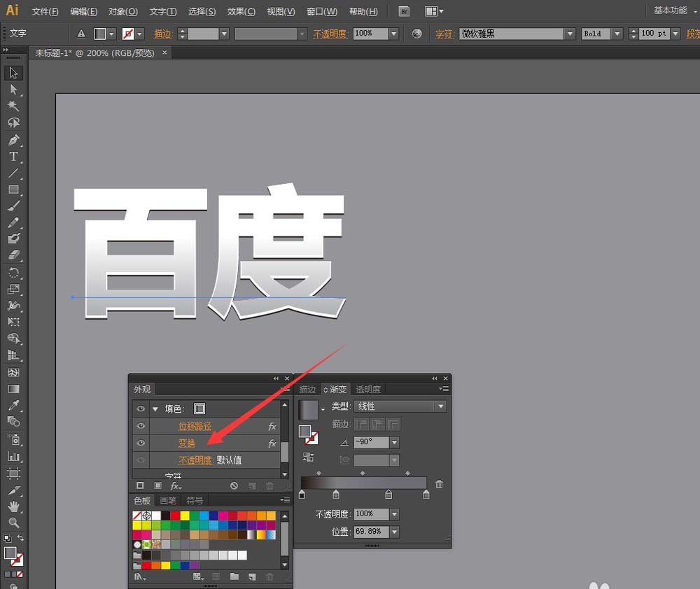Image resolution: width=700 pixels, height=589 pixels.
Task: Pick the Gradient tool in toolbox
Action: click(x=13, y=389)
